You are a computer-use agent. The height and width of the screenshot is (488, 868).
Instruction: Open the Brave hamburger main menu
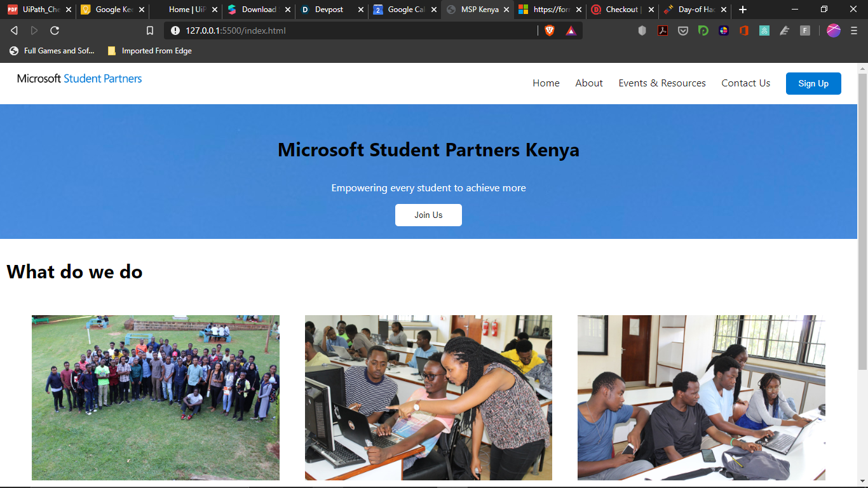(854, 30)
